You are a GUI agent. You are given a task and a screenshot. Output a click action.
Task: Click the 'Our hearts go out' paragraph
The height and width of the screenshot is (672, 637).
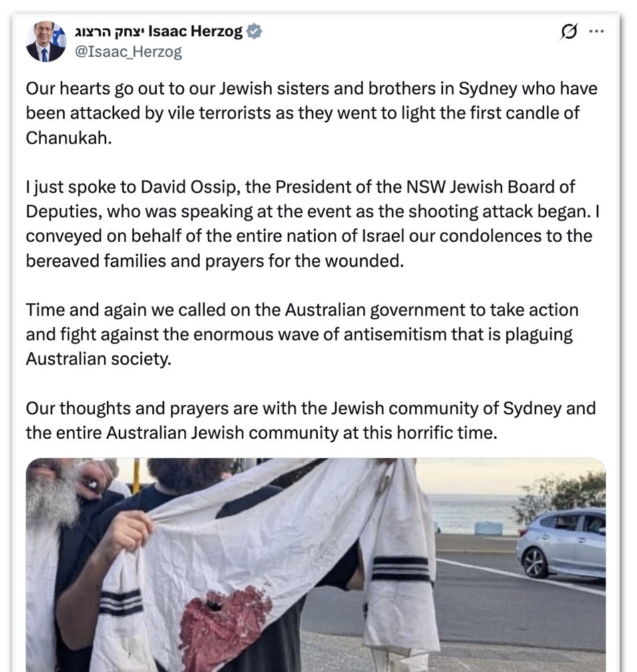[311, 113]
